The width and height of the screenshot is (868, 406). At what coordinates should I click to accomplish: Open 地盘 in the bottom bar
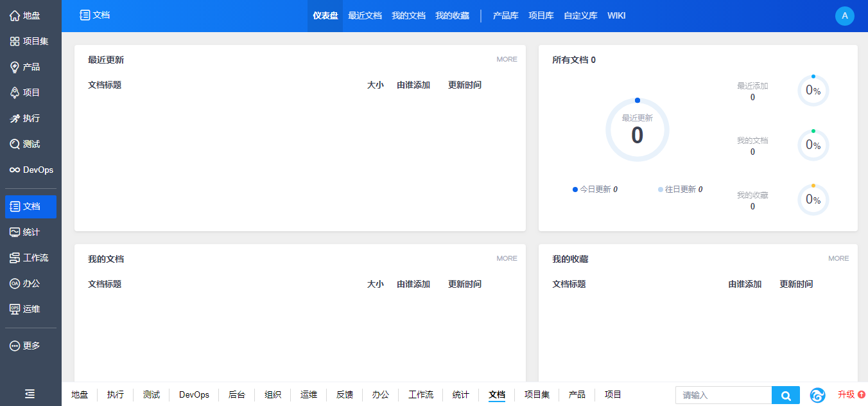(x=80, y=394)
